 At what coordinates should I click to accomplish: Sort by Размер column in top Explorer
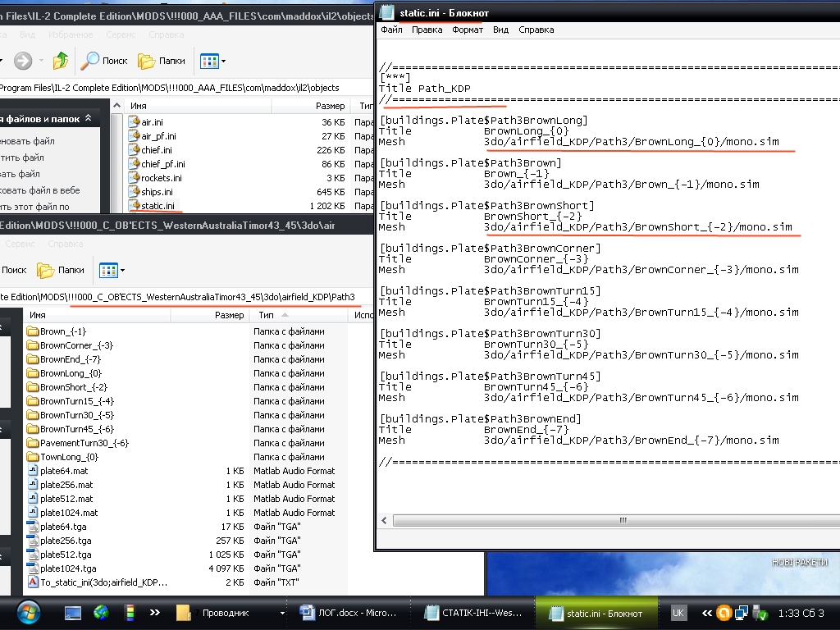pos(311,106)
